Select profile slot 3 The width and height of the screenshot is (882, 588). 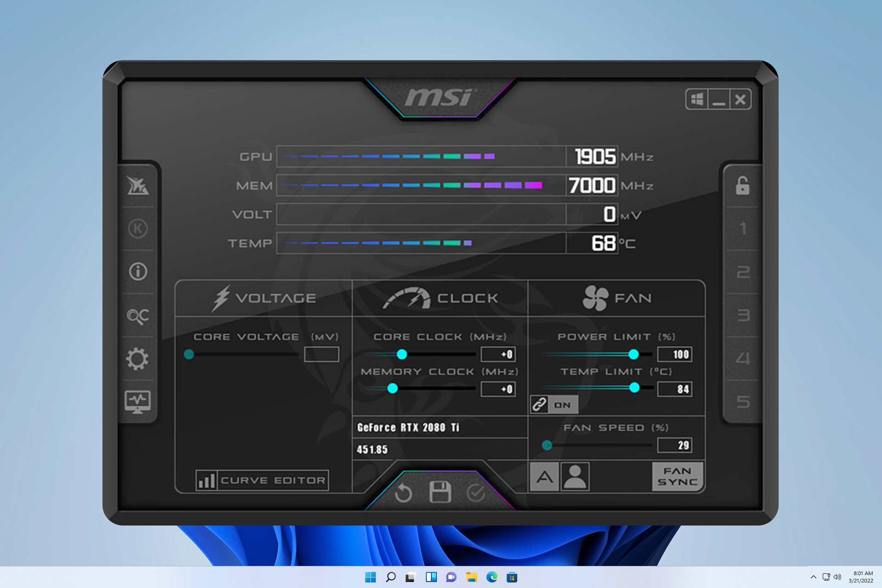pyautogui.click(x=743, y=315)
